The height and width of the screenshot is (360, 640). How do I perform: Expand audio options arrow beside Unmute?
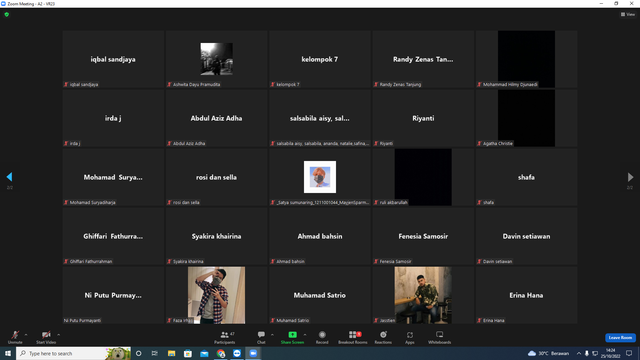click(x=26, y=335)
